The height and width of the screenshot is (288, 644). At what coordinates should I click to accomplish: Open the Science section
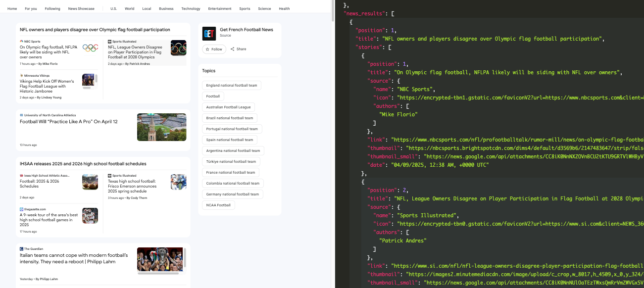[264, 8]
